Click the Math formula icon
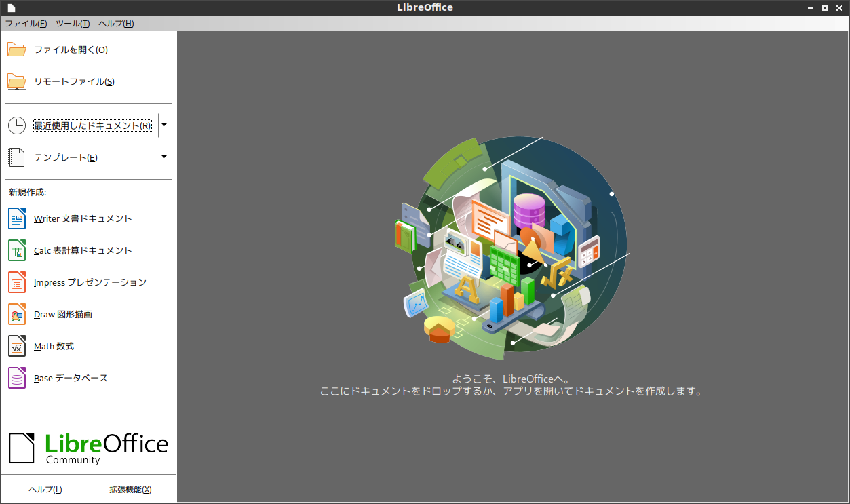Screen dimensions: 850x504 point(17,346)
